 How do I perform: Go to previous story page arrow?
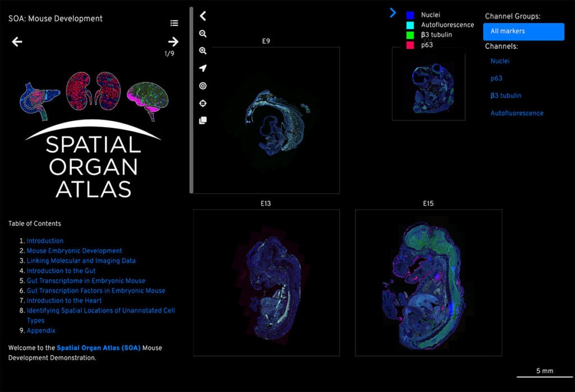click(x=17, y=42)
